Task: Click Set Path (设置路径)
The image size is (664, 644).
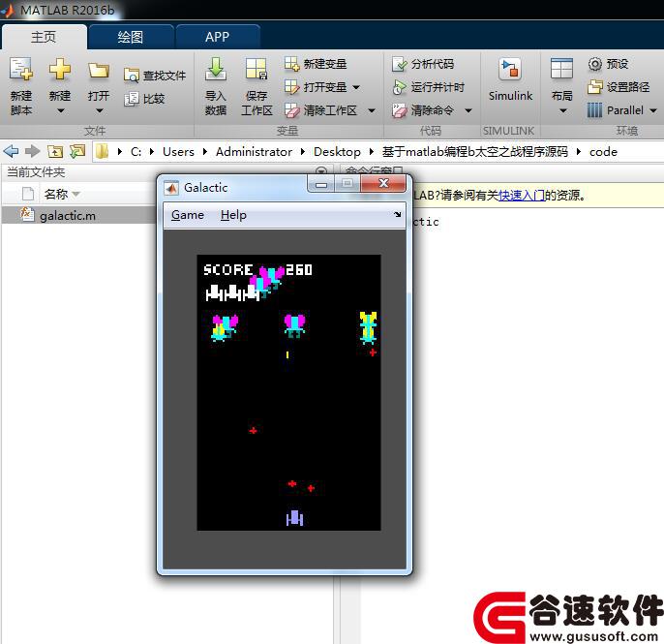Action: (619, 87)
